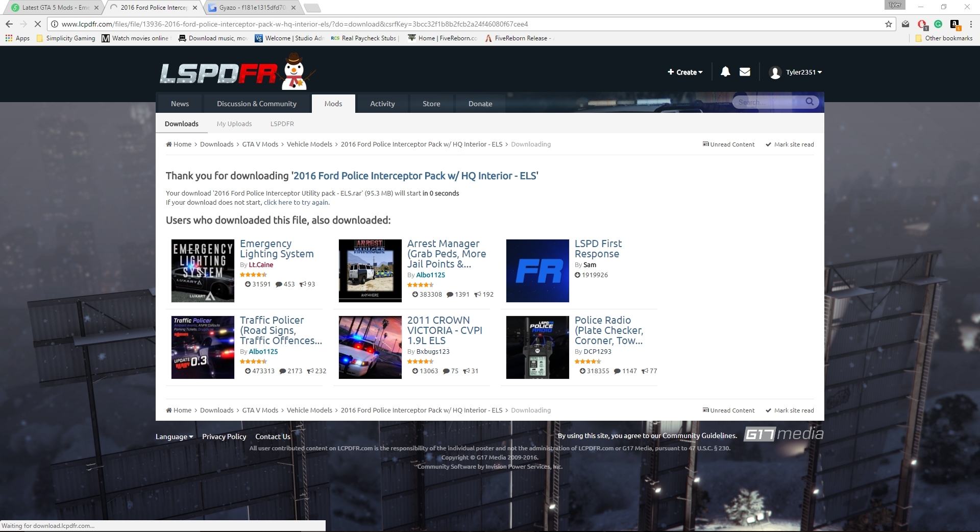Click the Grammarly extension icon

pos(938,24)
